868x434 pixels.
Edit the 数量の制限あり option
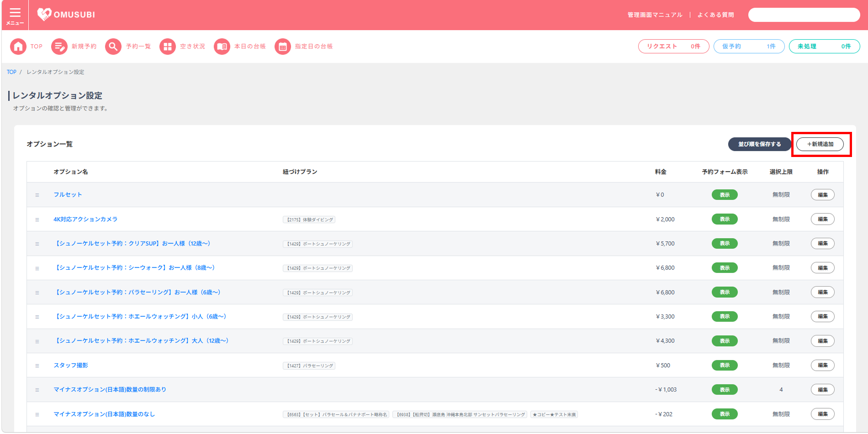tap(822, 390)
